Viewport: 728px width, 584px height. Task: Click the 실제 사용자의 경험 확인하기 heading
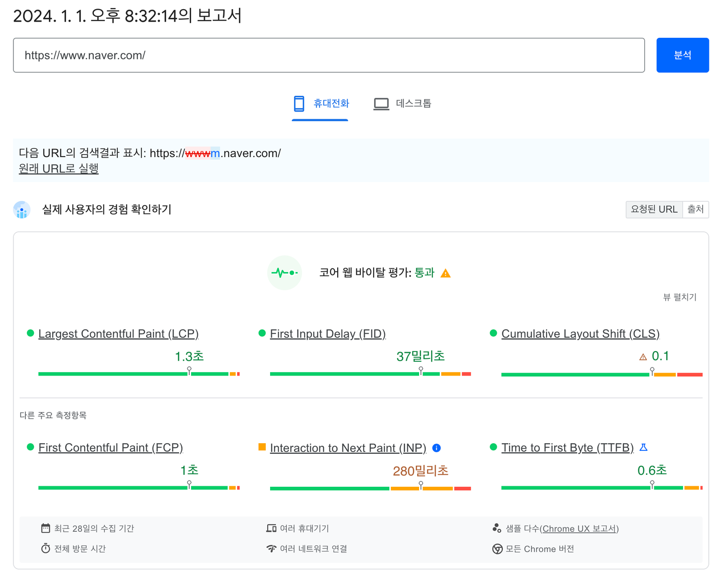click(x=107, y=209)
